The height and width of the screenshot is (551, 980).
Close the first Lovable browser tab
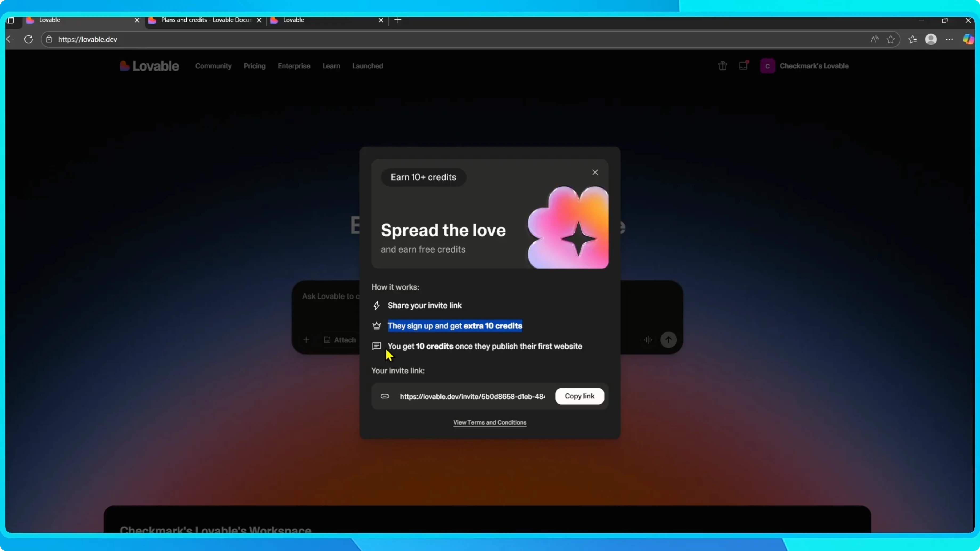coord(137,20)
